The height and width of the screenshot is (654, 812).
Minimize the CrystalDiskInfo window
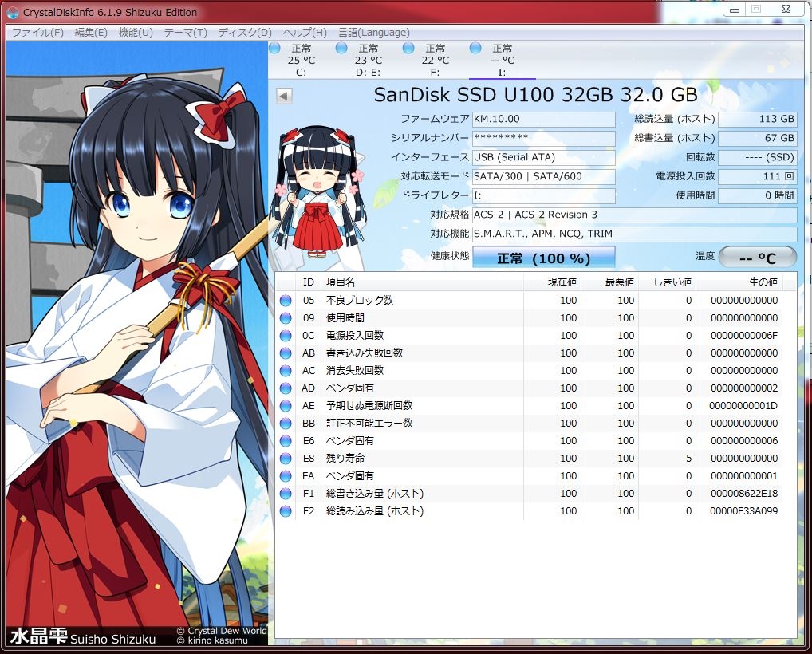[x=735, y=10]
